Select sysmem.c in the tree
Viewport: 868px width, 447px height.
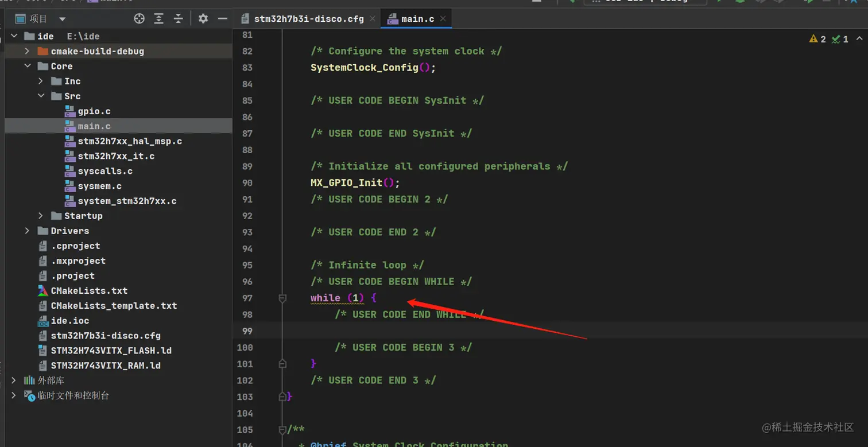(x=99, y=186)
